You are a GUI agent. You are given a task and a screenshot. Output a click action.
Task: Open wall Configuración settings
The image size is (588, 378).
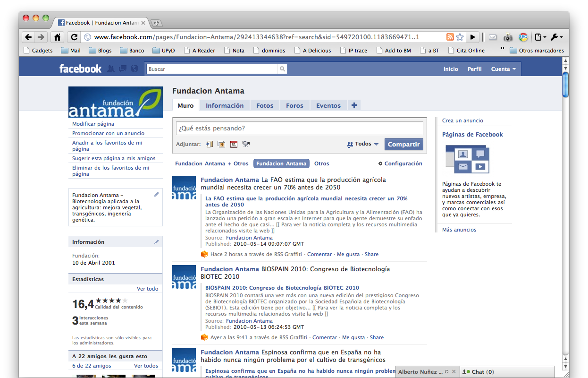[400, 163]
